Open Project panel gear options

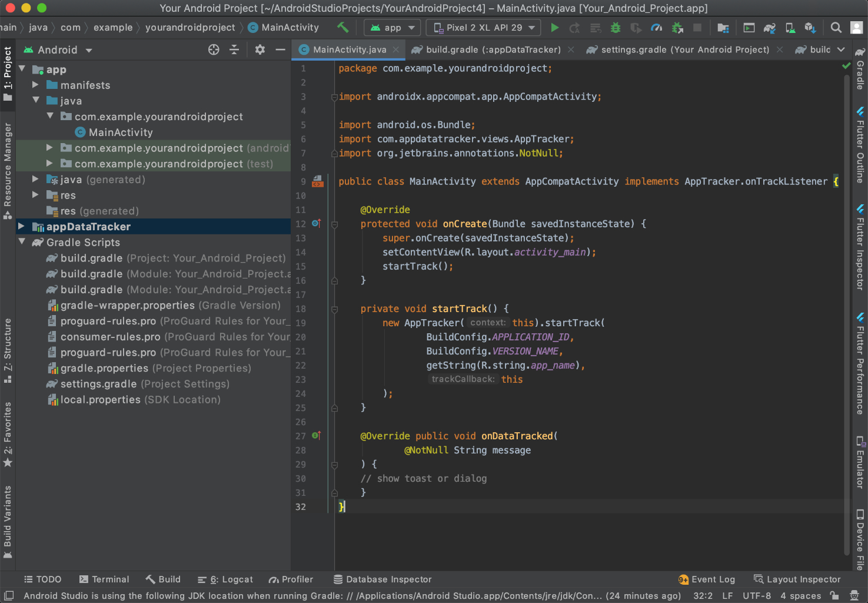pyautogui.click(x=260, y=50)
